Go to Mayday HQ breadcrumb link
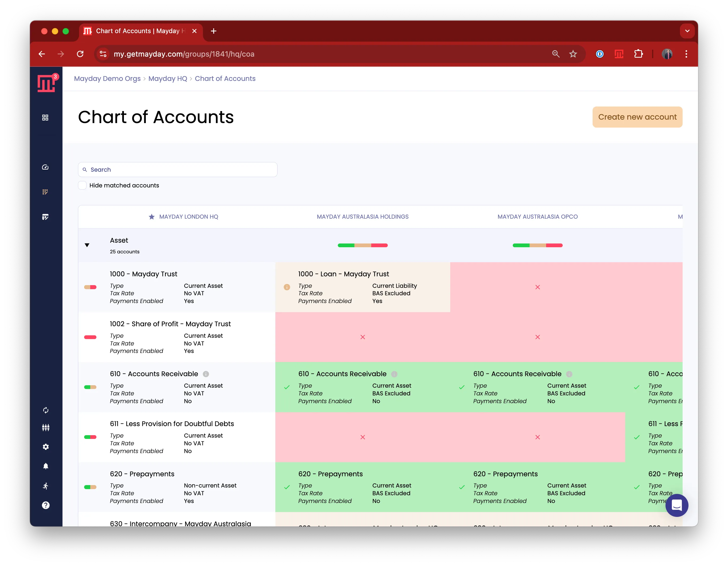 (168, 79)
